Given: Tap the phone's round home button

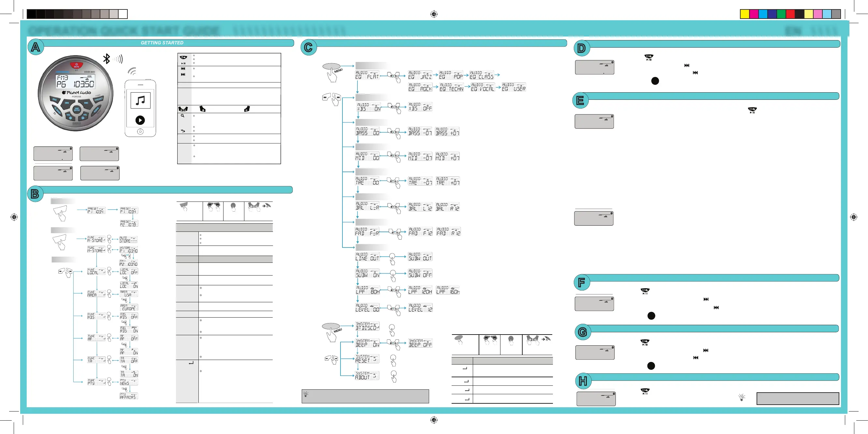Looking at the screenshot, I should click(x=140, y=131).
